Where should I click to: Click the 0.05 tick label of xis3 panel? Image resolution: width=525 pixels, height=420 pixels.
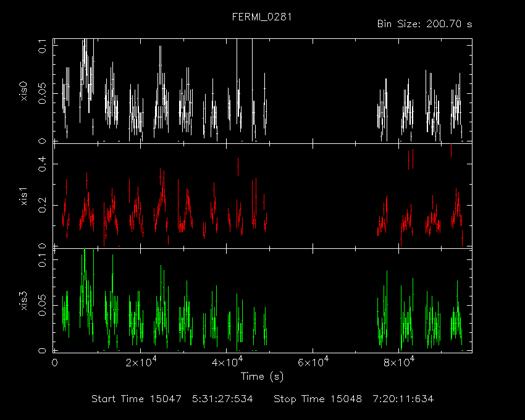42,305
